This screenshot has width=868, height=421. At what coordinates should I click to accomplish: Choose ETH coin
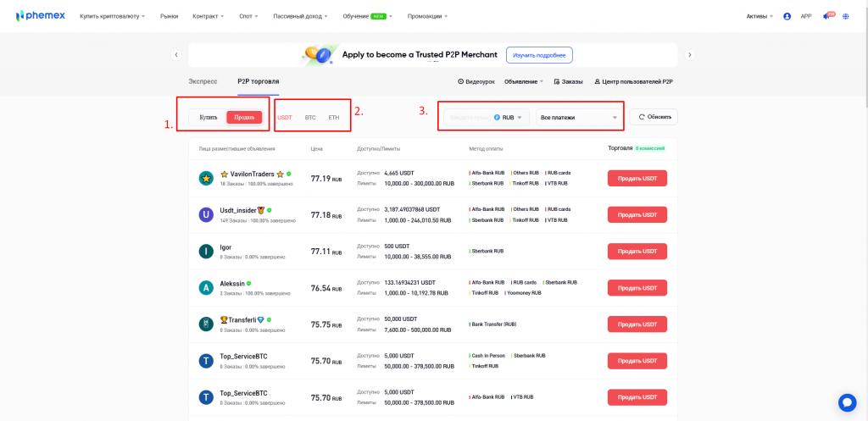point(334,118)
